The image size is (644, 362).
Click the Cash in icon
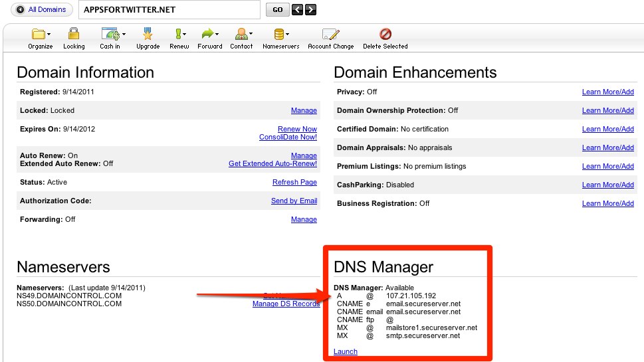110,34
